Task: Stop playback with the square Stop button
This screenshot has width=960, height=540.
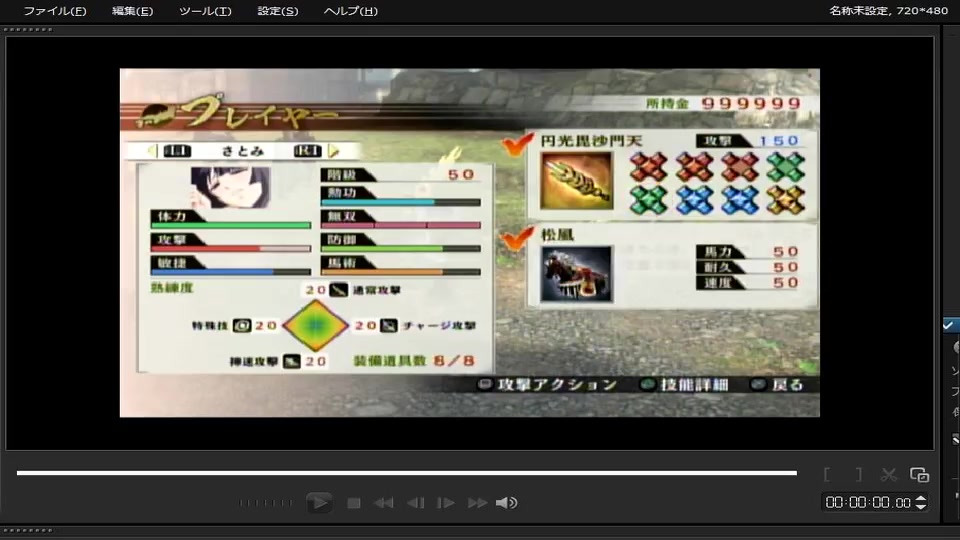Action: [x=353, y=503]
